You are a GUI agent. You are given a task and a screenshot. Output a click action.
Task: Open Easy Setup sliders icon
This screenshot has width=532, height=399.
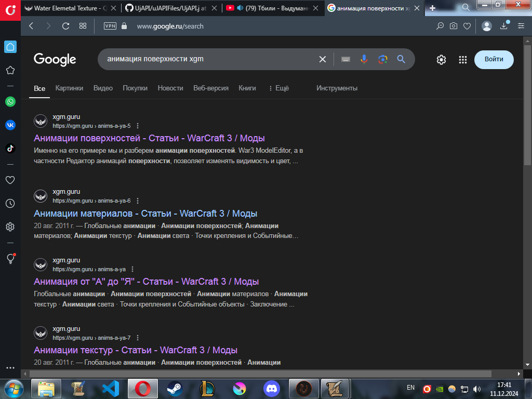521,26
